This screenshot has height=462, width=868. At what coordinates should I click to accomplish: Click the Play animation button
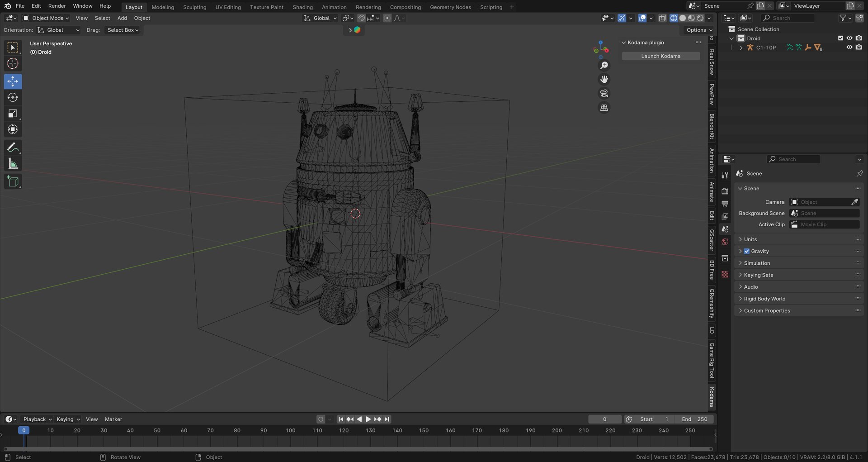pos(368,419)
